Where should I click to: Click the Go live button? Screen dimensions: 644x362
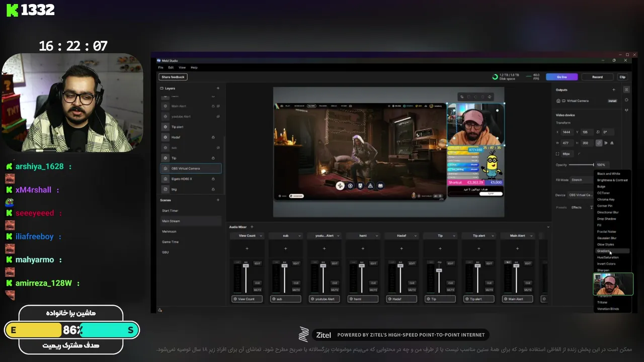click(562, 77)
